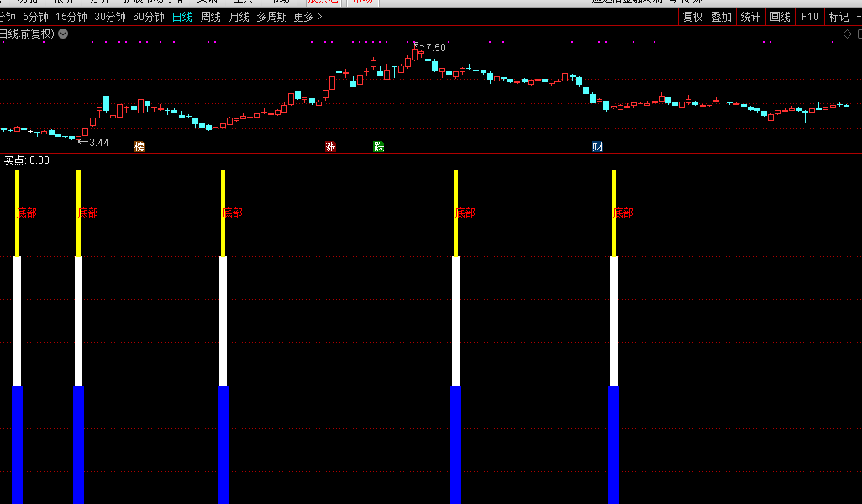This screenshot has height=504, width=862.
Task: Click the blue 财 event icon
Action: [x=597, y=147]
